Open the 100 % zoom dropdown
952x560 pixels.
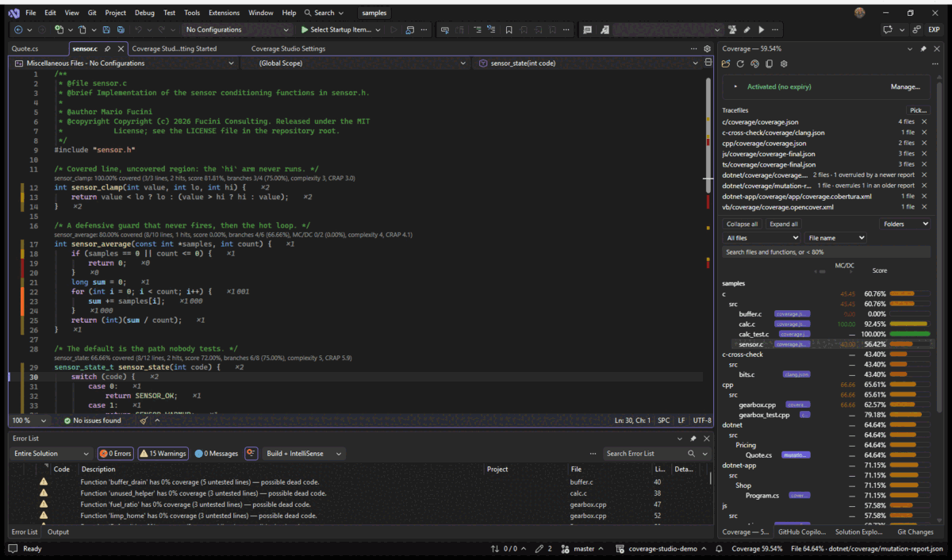pos(29,420)
